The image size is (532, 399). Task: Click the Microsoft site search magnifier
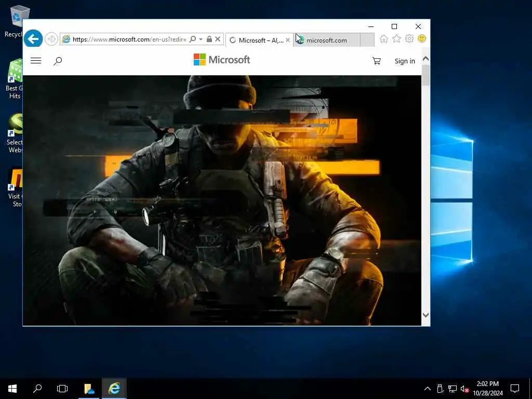pyautogui.click(x=58, y=61)
